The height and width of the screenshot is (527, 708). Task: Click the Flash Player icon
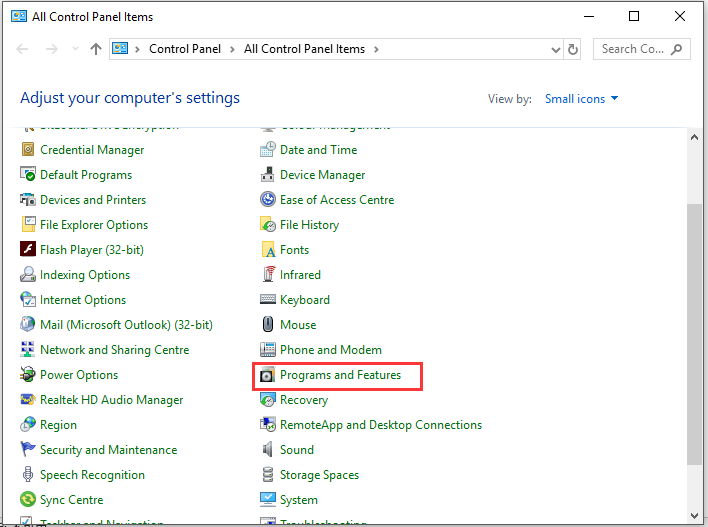coord(28,250)
